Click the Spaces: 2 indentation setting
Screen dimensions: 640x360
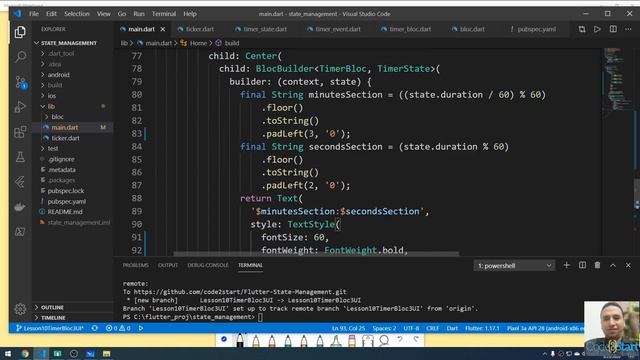pos(384,328)
